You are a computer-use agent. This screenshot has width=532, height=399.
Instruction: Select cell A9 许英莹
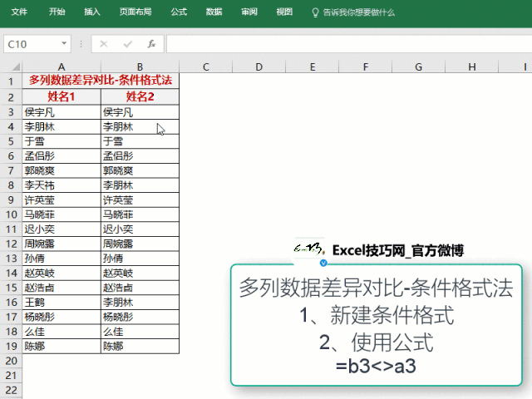coord(62,199)
